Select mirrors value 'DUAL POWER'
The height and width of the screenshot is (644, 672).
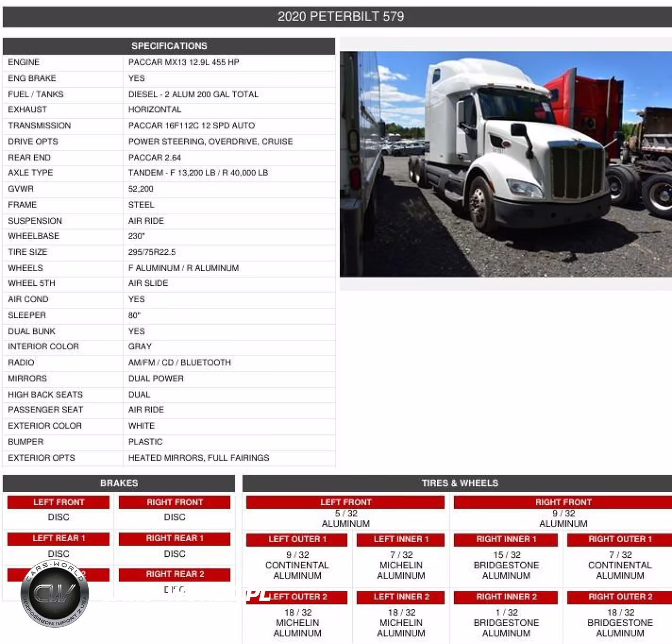[156, 379]
